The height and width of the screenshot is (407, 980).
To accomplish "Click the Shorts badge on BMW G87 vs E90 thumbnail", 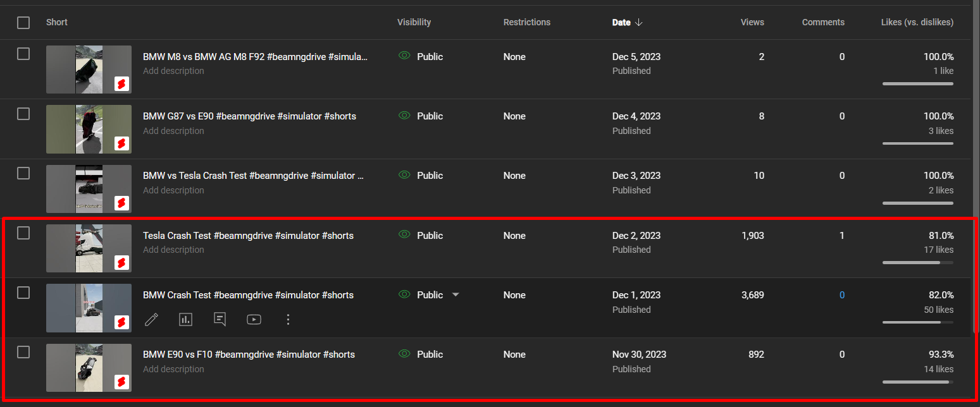I will coord(122,143).
